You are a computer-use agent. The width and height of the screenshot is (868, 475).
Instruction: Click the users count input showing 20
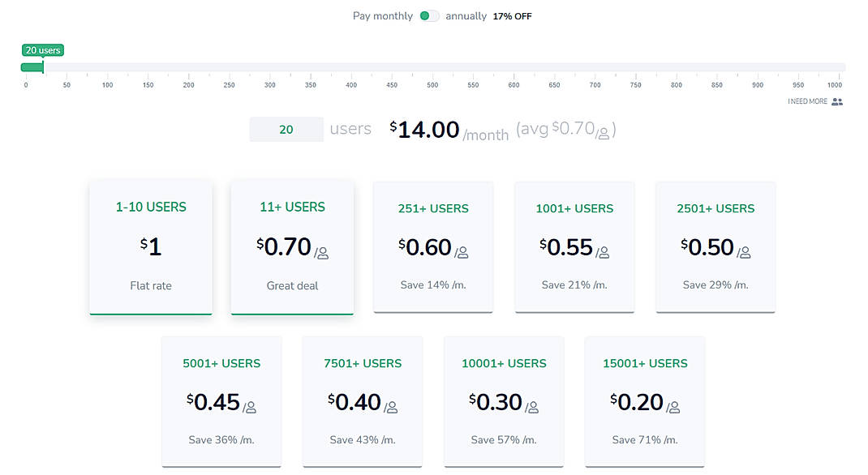[x=286, y=129]
